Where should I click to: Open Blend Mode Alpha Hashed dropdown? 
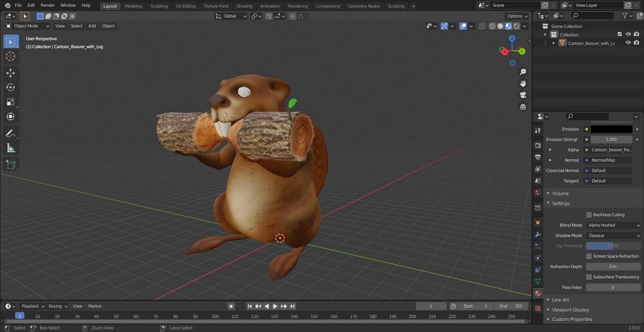point(613,225)
